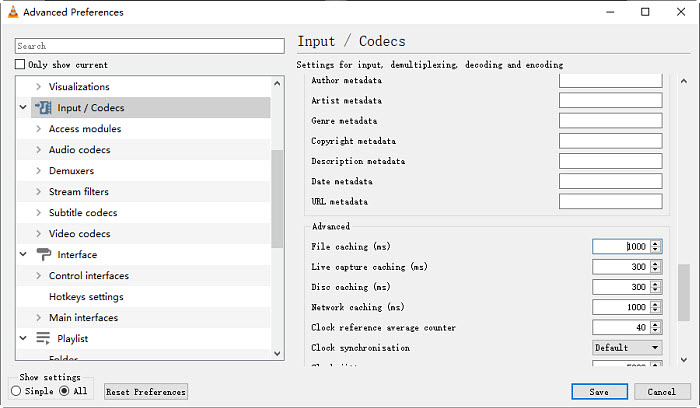Select the All show settings radio
Image resolution: width=700 pixels, height=408 pixels.
pyautogui.click(x=64, y=391)
